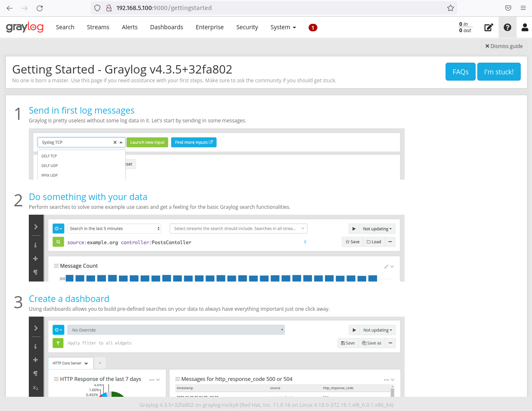Open the Pocket save icon in browser toolbar

[508, 8]
